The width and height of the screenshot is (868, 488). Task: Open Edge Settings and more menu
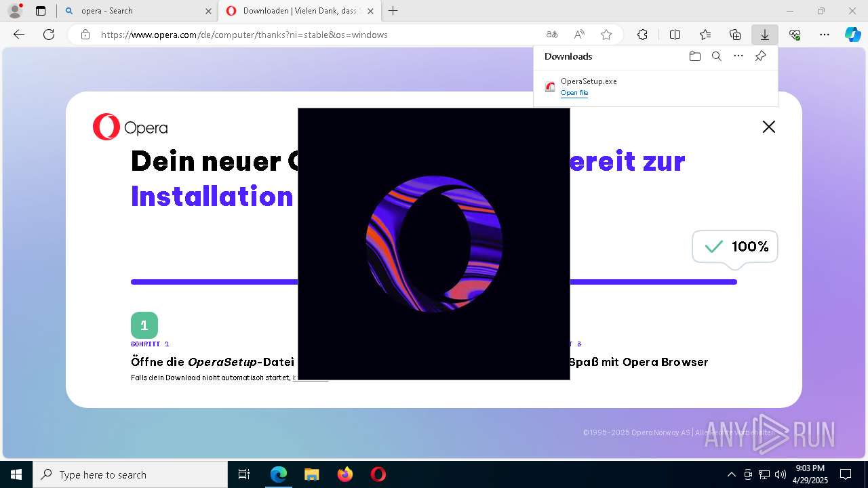(825, 35)
